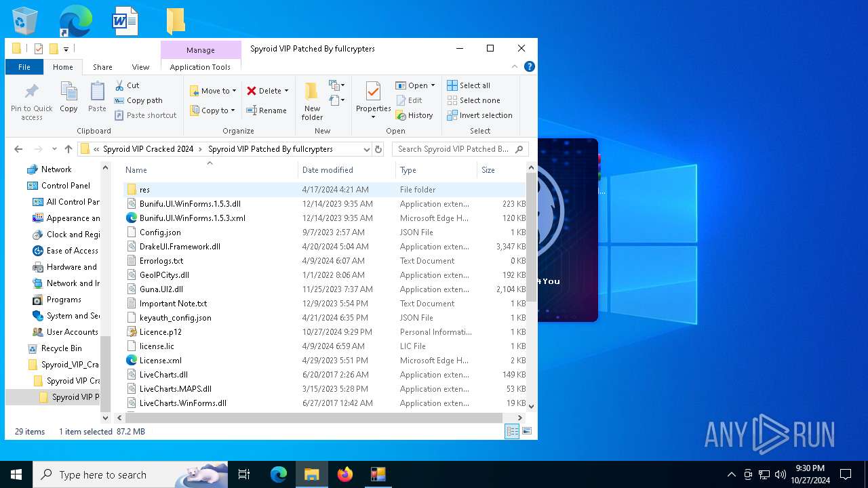Select Recycle Bin in navigation pane

click(x=61, y=348)
